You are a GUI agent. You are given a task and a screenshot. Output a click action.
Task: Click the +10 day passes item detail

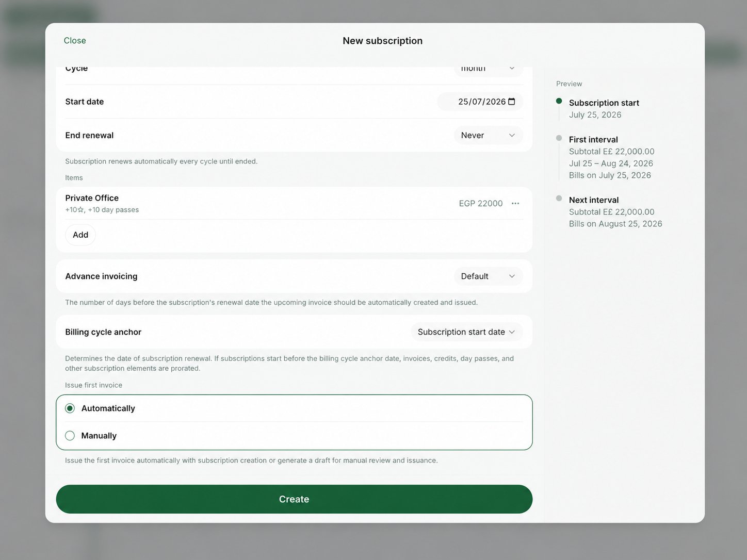(x=113, y=210)
